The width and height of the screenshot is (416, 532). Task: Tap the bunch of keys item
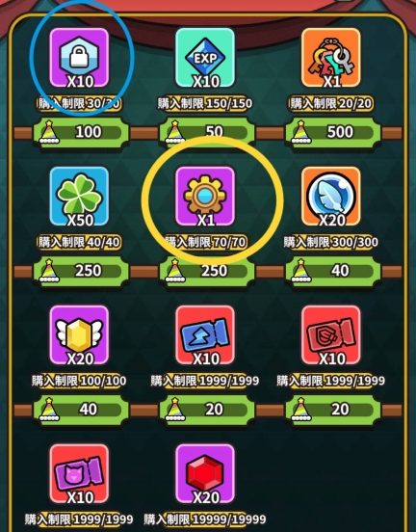tap(331, 58)
